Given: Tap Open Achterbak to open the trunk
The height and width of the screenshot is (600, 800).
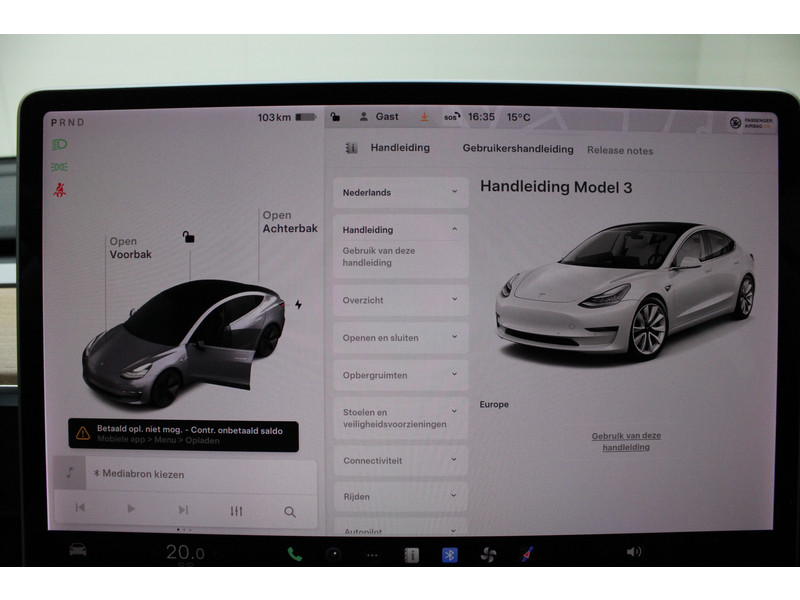Looking at the screenshot, I should (290, 222).
